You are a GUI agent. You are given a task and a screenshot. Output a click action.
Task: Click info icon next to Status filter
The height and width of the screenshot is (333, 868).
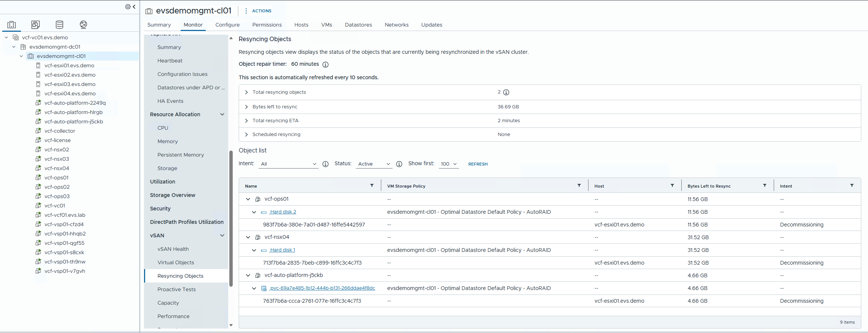399,164
